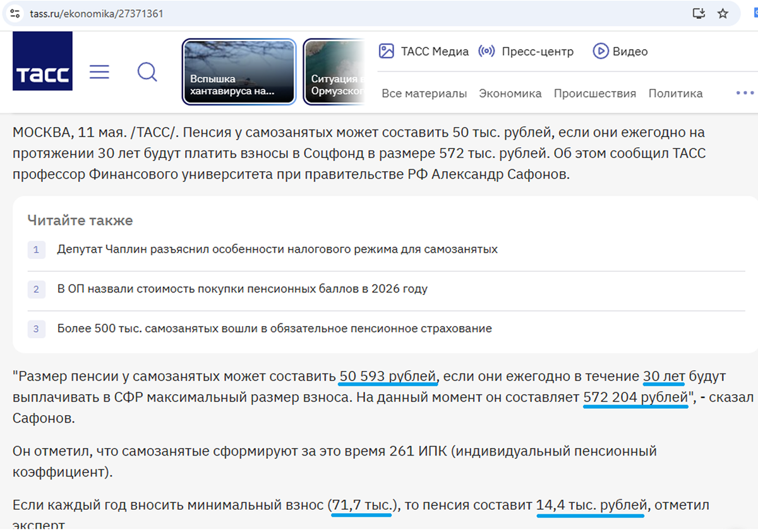Select the Экономика tab
This screenshot has width=758, height=532.
pos(510,94)
